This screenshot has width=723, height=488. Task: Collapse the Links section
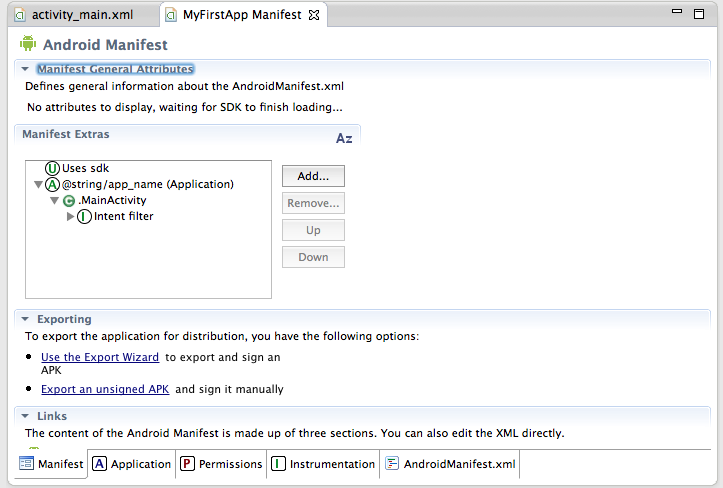coord(25,416)
